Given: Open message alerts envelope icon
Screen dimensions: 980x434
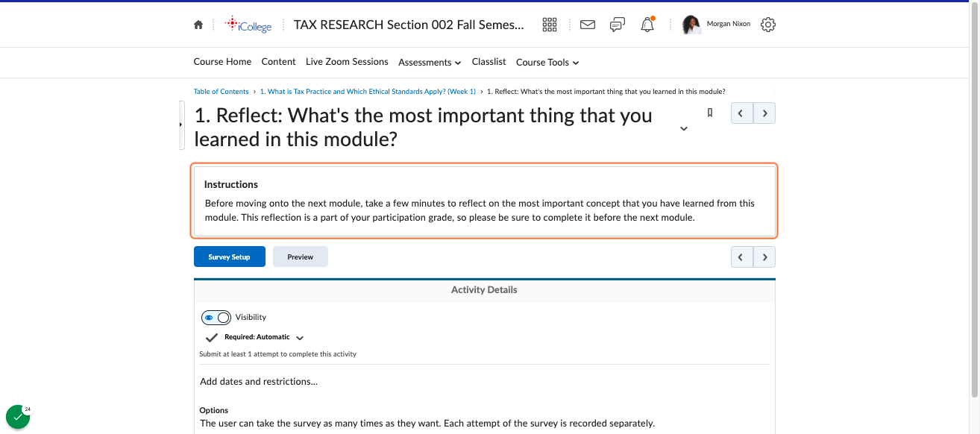Looking at the screenshot, I should click(x=588, y=25).
